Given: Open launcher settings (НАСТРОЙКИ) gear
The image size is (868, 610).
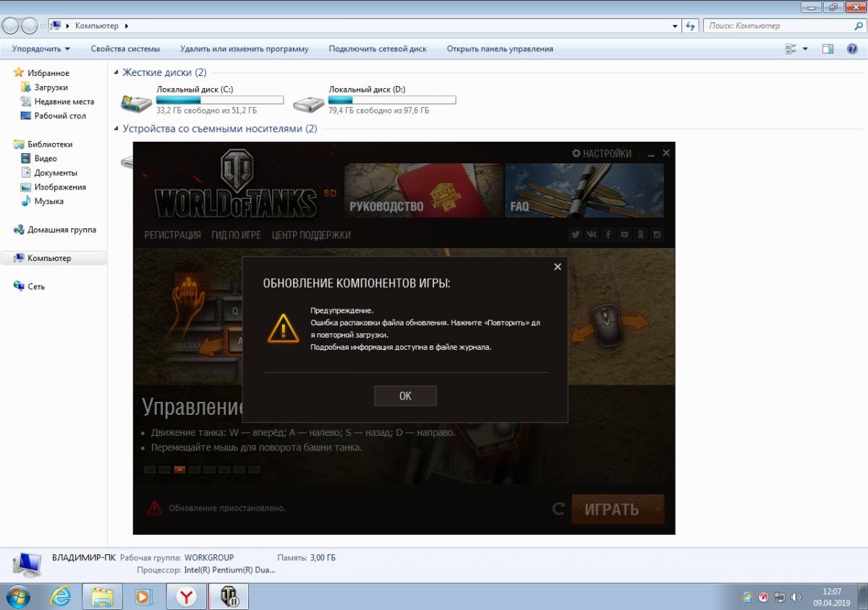Looking at the screenshot, I should 601,153.
